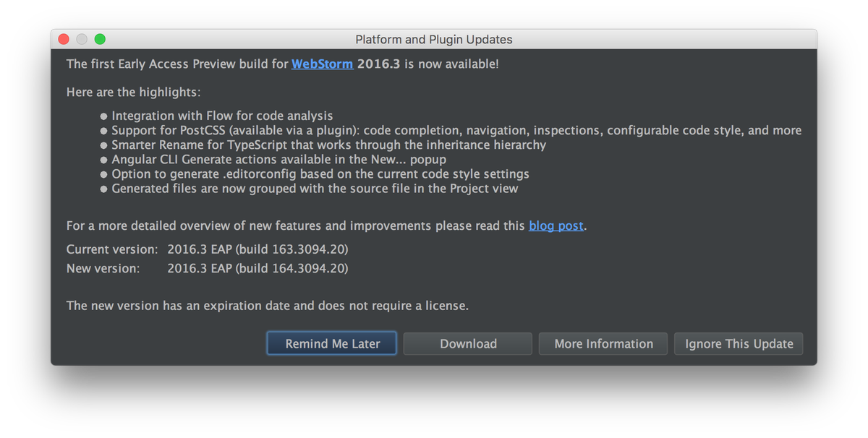Click the Remind Me Later button
Viewport: 868px width, 438px height.
pyautogui.click(x=332, y=344)
